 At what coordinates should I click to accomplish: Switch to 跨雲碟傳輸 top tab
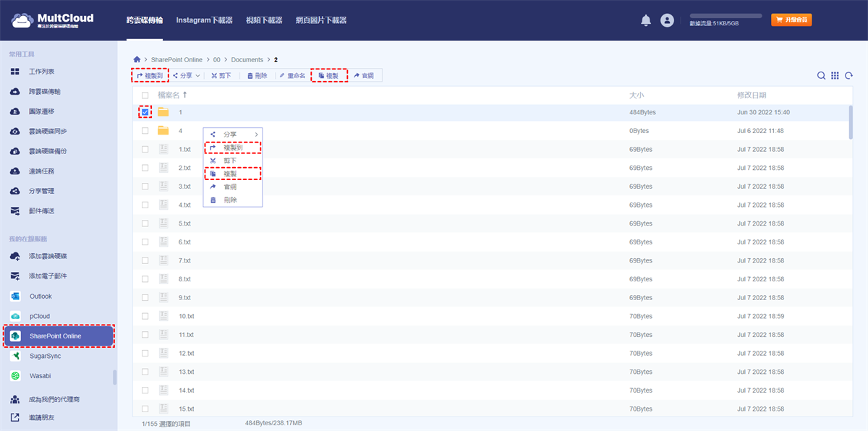click(145, 20)
